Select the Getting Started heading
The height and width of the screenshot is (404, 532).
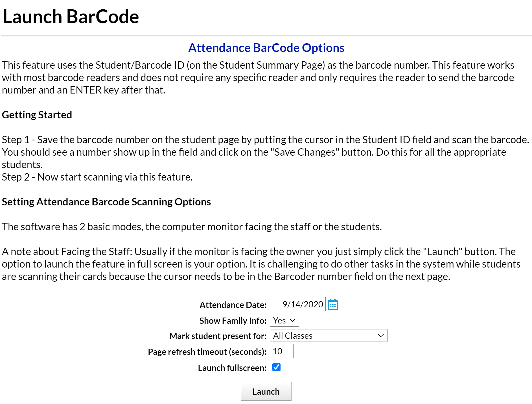[x=37, y=115]
